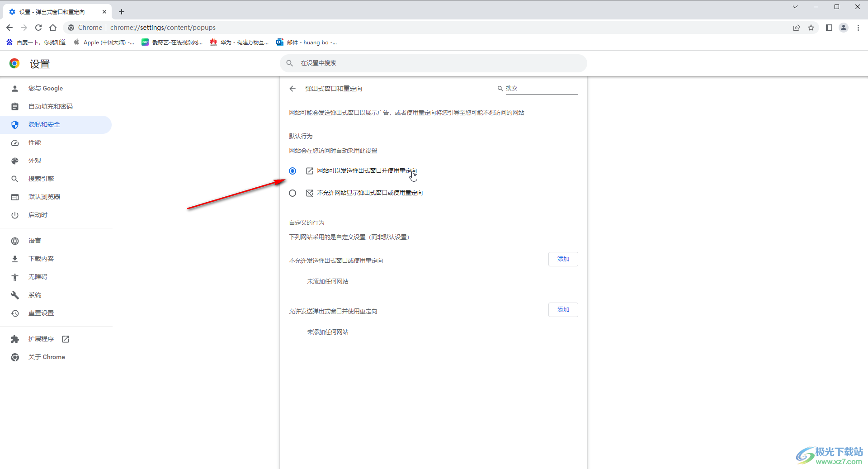The height and width of the screenshot is (469, 868).
Task: Open Apple (中国大陆) bookmark
Action: 104,42
